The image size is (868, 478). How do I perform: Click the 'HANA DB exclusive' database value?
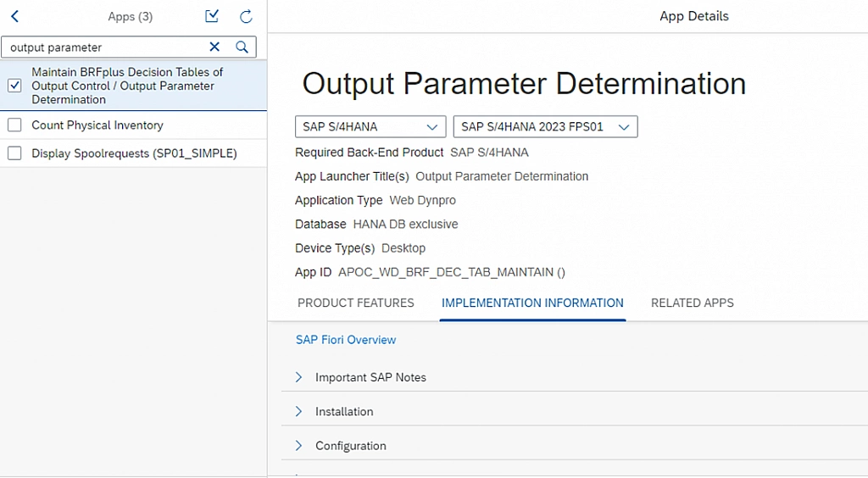coord(406,224)
